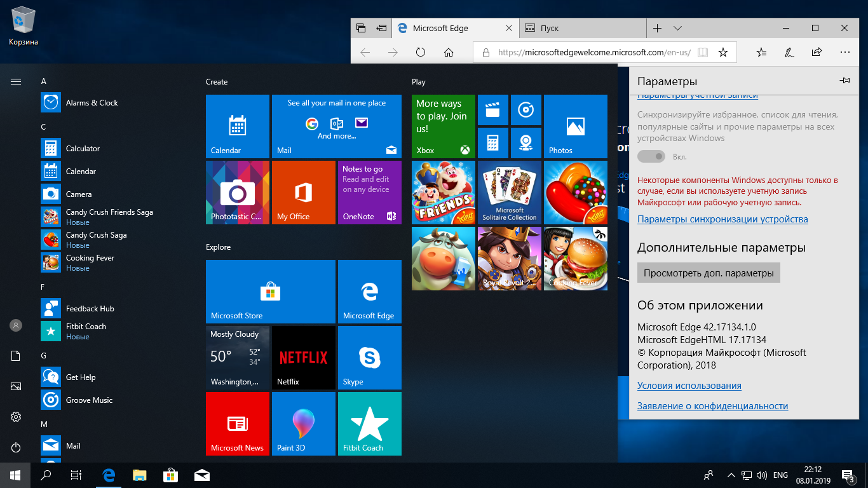Open the small Calculator tile in Play
Image resolution: width=868 pixels, height=488 pixels.
point(493,143)
